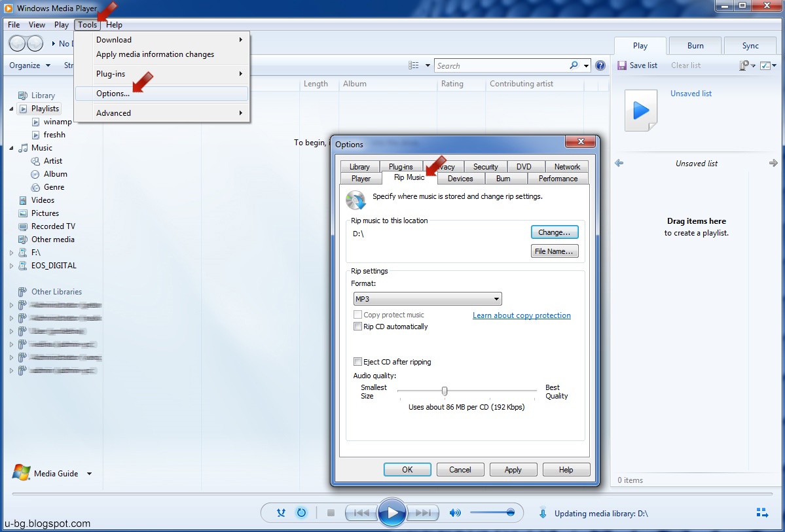The image size is (785, 532).
Task: Open the view options icon
Action: pyautogui.click(x=414, y=65)
